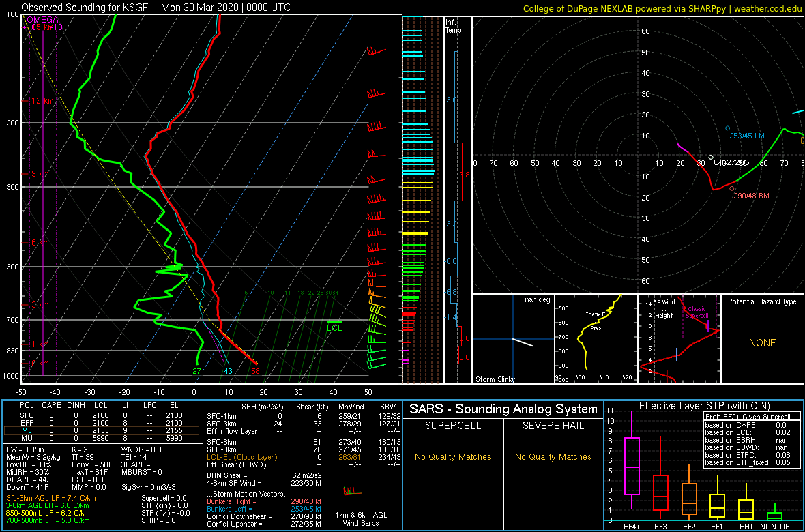
Task: Click the "Bunkers Left =" storm motion line
Action: pos(264,508)
